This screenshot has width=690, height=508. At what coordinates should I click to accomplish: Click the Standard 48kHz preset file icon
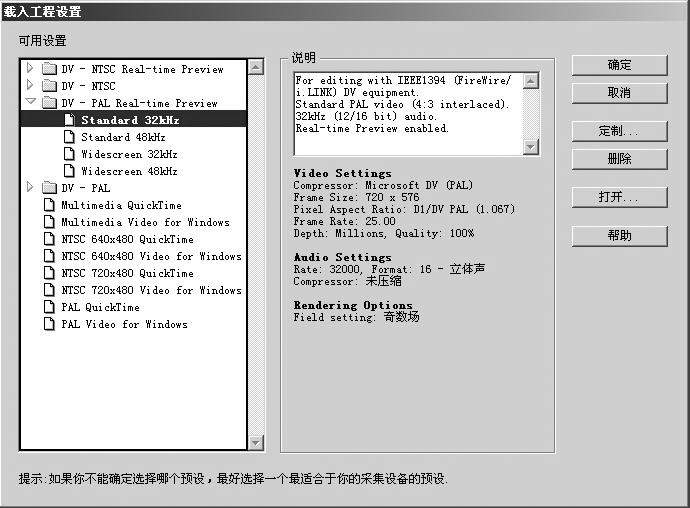pyautogui.click(x=69, y=137)
